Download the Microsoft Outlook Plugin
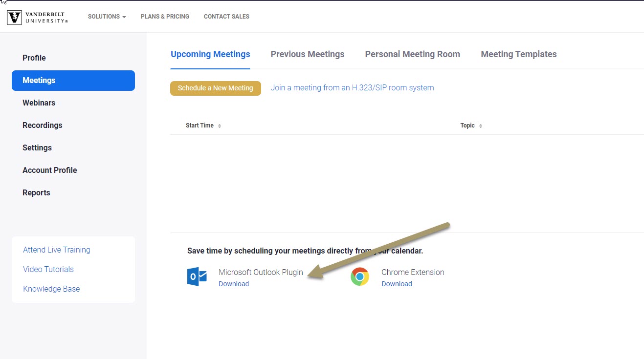 tap(234, 284)
